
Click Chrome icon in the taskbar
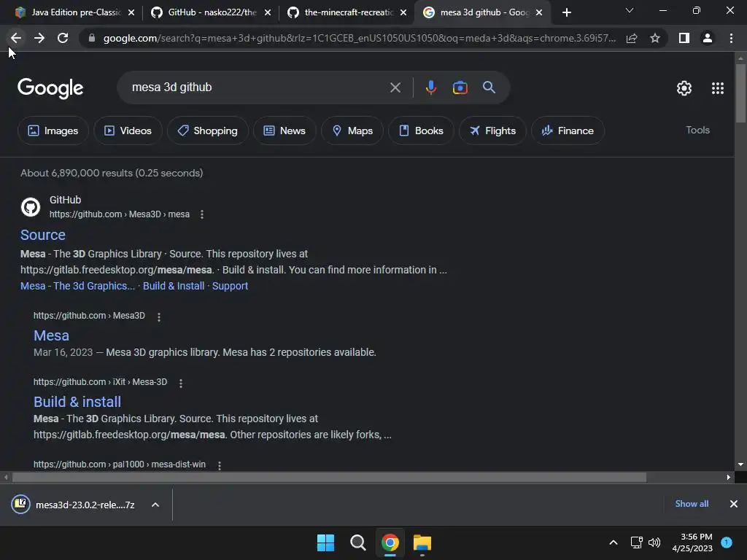coord(390,542)
